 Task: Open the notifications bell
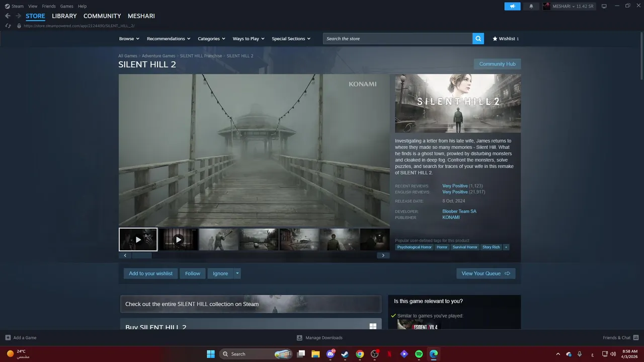pyautogui.click(x=531, y=6)
